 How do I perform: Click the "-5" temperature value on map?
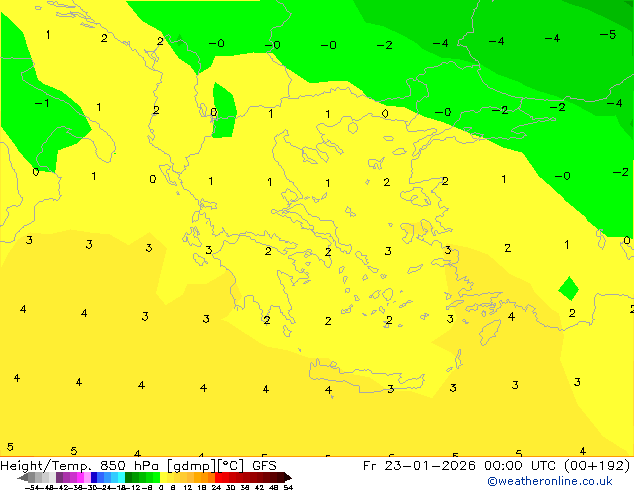click(608, 35)
